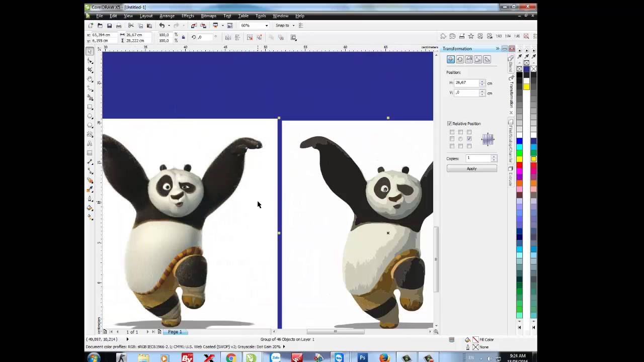Select the center anchor point radio
Viewport: 644px width, 362px height.
[460, 139]
